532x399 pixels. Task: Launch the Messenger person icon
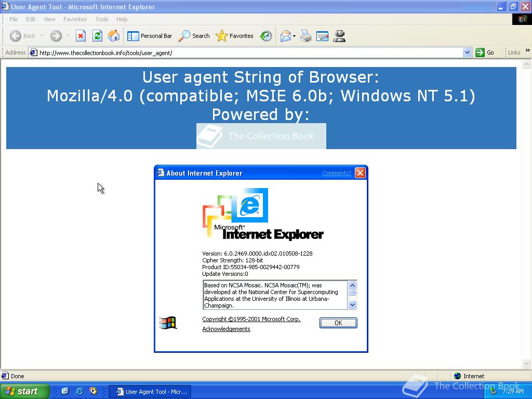pos(339,36)
